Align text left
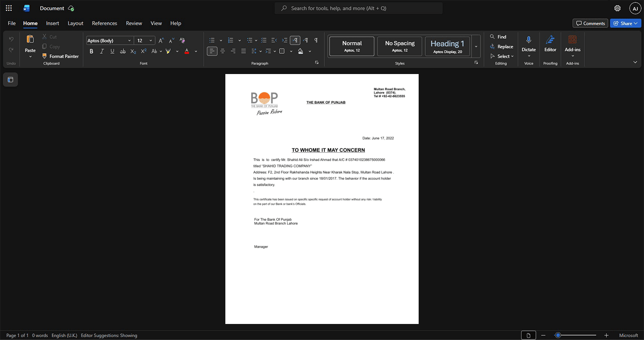This screenshot has height=340, width=644. (212, 51)
